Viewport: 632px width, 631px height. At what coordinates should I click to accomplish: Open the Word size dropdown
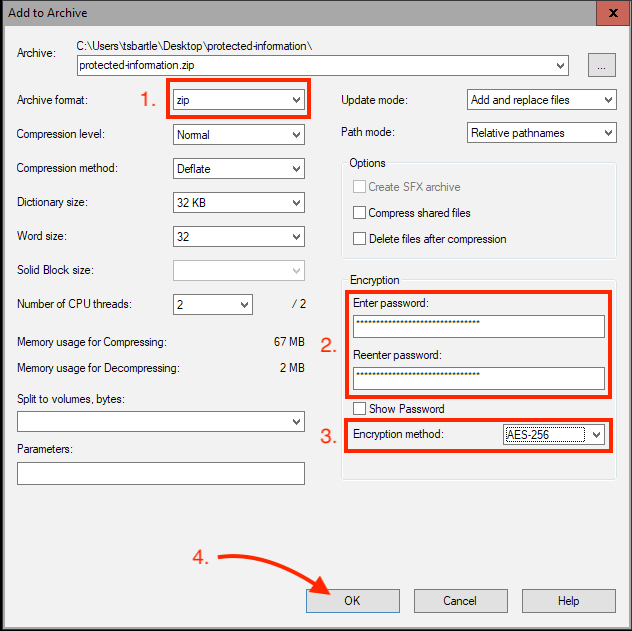[x=239, y=237]
